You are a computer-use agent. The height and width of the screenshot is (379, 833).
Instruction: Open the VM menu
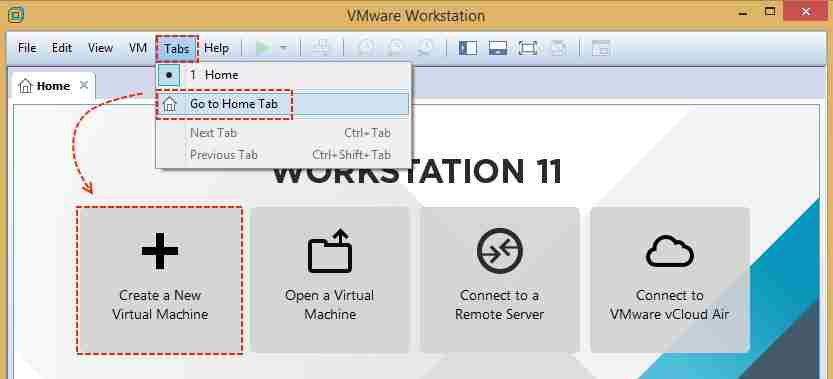click(x=138, y=48)
